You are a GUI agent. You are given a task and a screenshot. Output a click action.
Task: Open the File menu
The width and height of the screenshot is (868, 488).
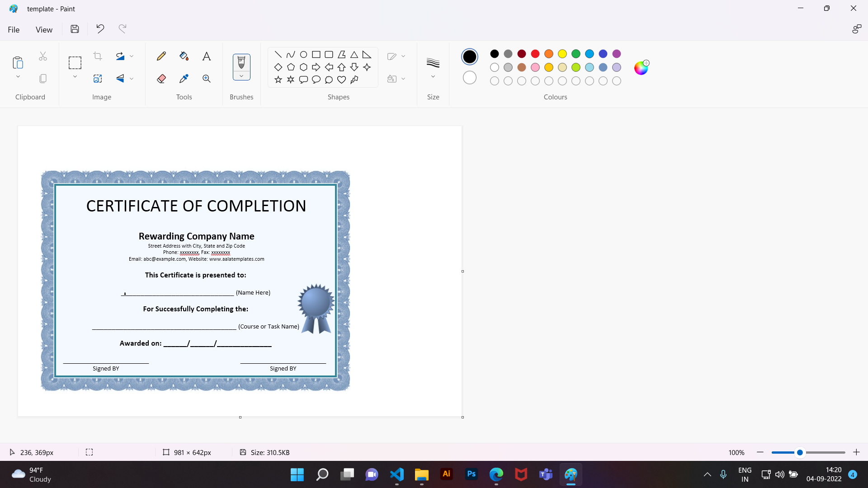14,29
